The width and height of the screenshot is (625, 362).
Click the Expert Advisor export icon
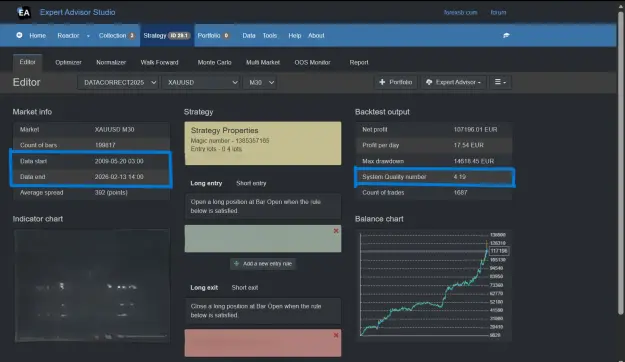pos(429,82)
